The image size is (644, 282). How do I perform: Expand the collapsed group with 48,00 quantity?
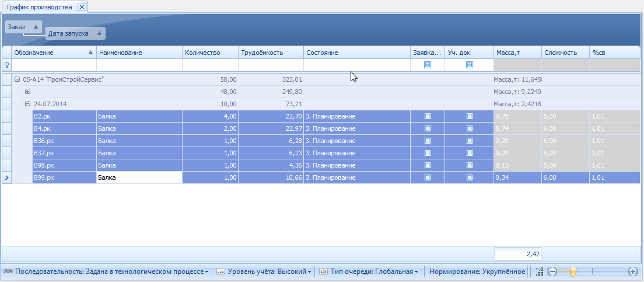(28, 92)
